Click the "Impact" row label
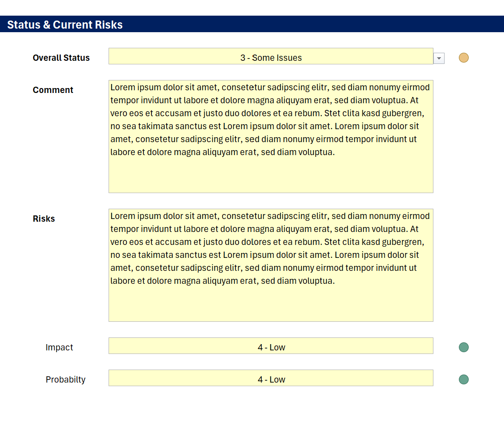The height and width of the screenshot is (421, 504). [x=59, y=347]
